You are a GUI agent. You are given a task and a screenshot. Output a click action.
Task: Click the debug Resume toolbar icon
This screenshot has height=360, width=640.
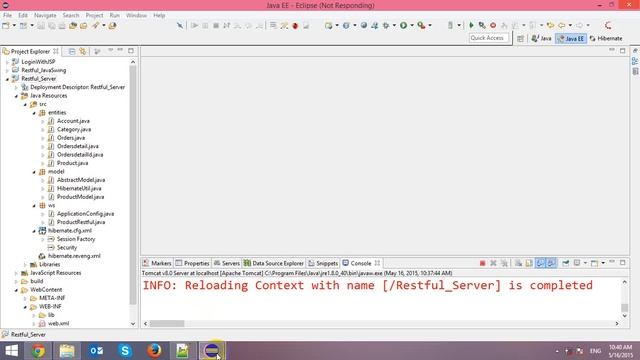tap(195, 25)
